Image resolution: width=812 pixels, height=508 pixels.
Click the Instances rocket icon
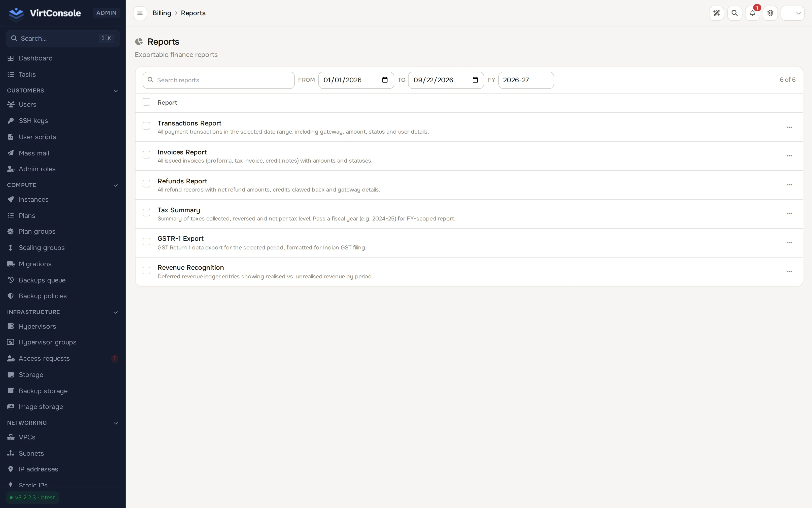11,199
